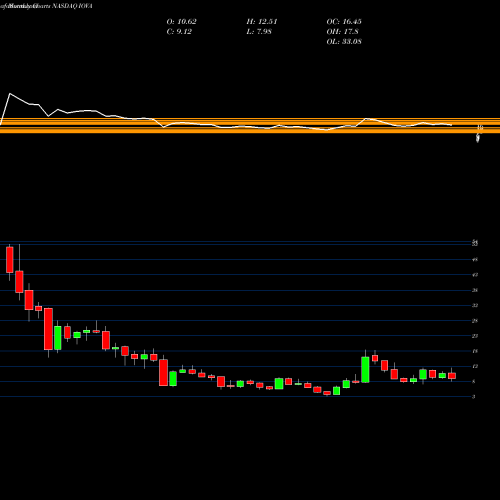Click the 43 price axis label
This screenshot has height=500, width=500.
coord(475,275)
